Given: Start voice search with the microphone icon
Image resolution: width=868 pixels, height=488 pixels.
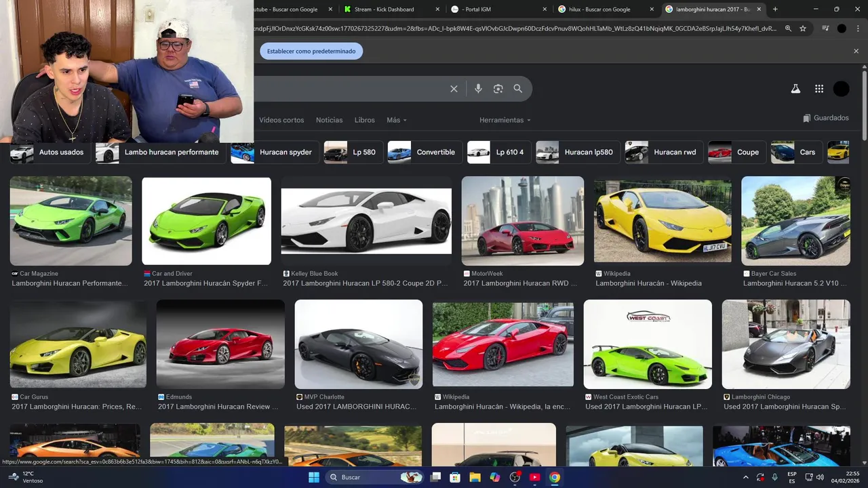Looking at the screenshot, I should (x=478, y=89).
